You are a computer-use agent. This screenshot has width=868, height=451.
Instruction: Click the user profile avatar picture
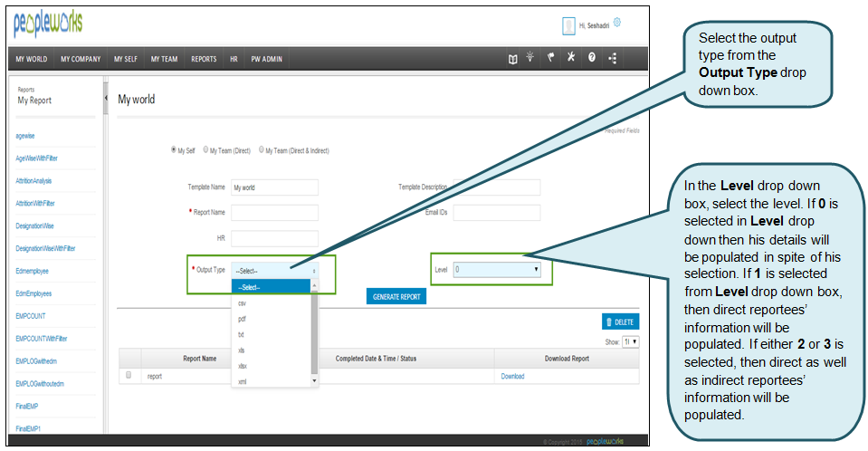[568, 25]
